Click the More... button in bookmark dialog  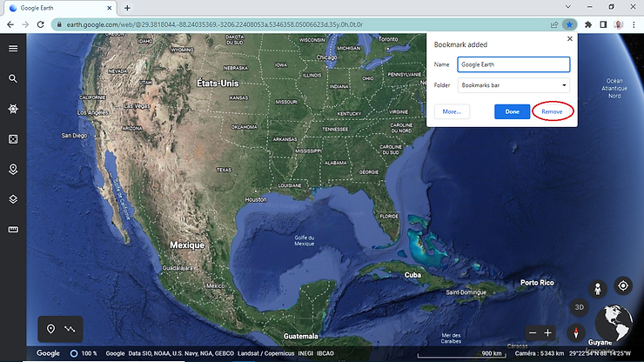click(x=452, y=111)
